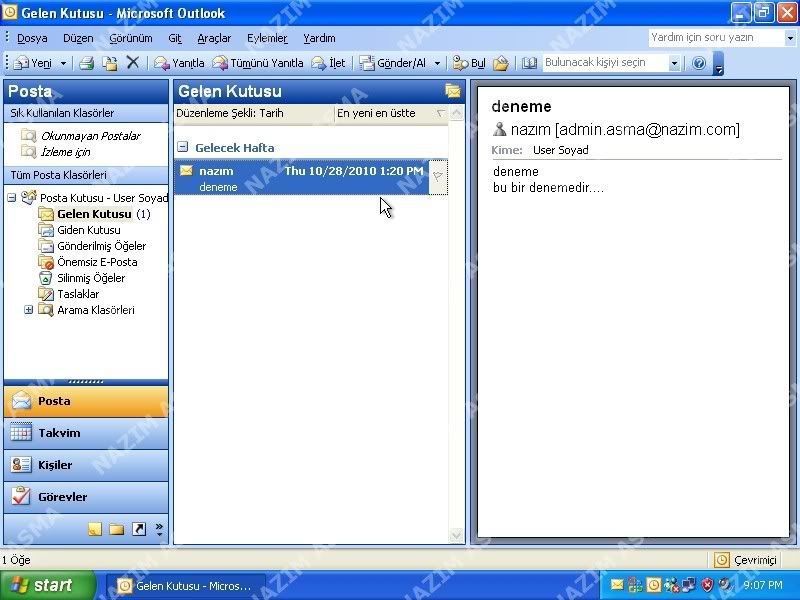Image resolution: width=800 pixels, height=600 pixels.
Task: Click the Move to Folder icon
Action: pos(110,63)
